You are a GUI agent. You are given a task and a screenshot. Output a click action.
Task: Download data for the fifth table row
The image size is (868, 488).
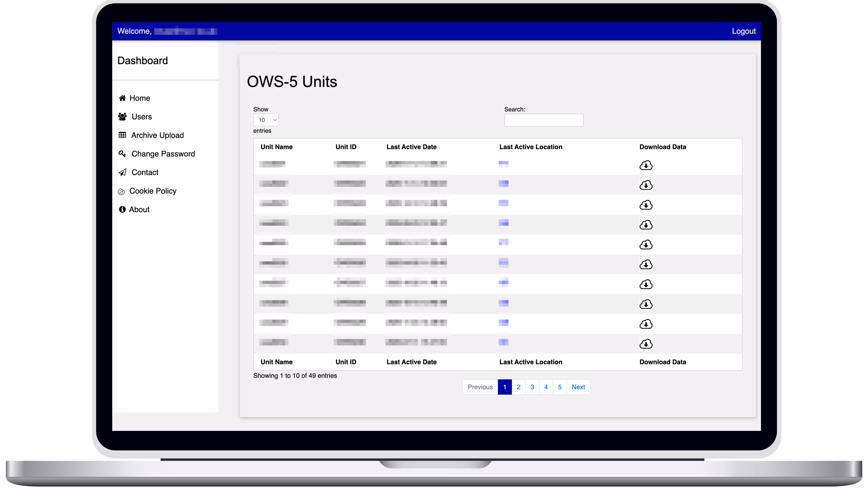646,244
